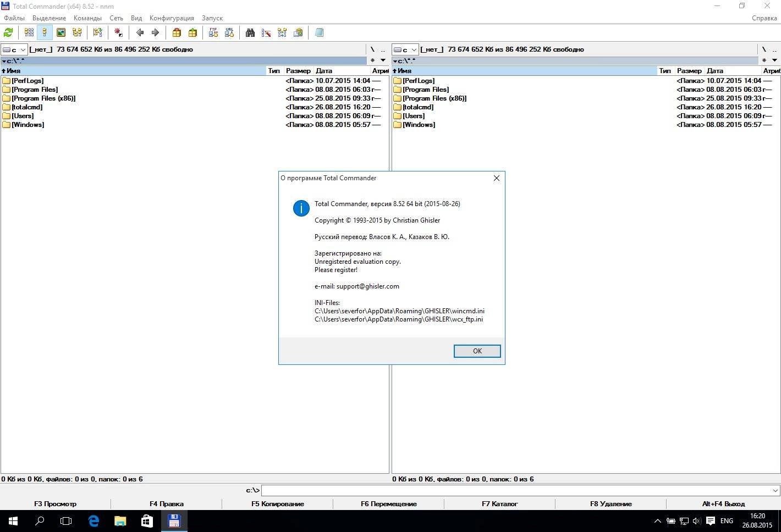781x532 pixels.
Task: Click the Pack files box icon
Action: click(x=177, y=33)
